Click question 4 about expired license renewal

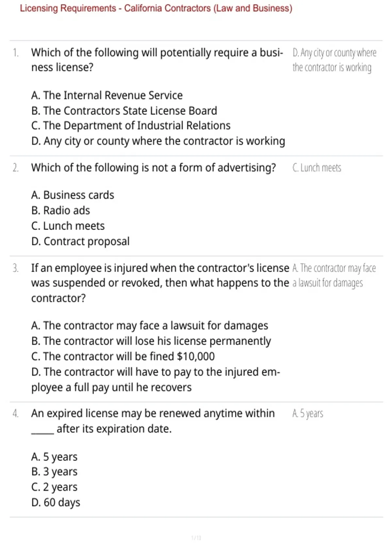(153, 421)
